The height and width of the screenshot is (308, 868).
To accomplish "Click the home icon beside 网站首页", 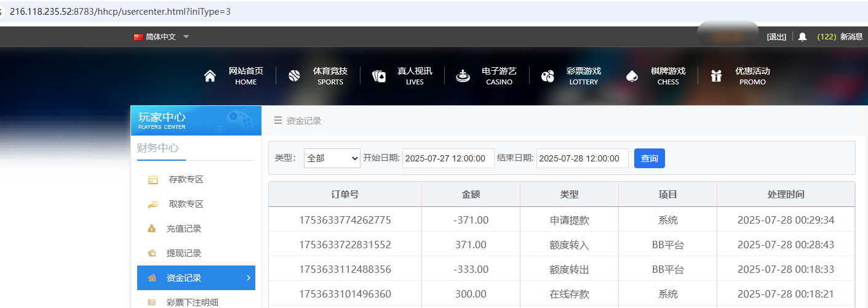I will point(210,76).
